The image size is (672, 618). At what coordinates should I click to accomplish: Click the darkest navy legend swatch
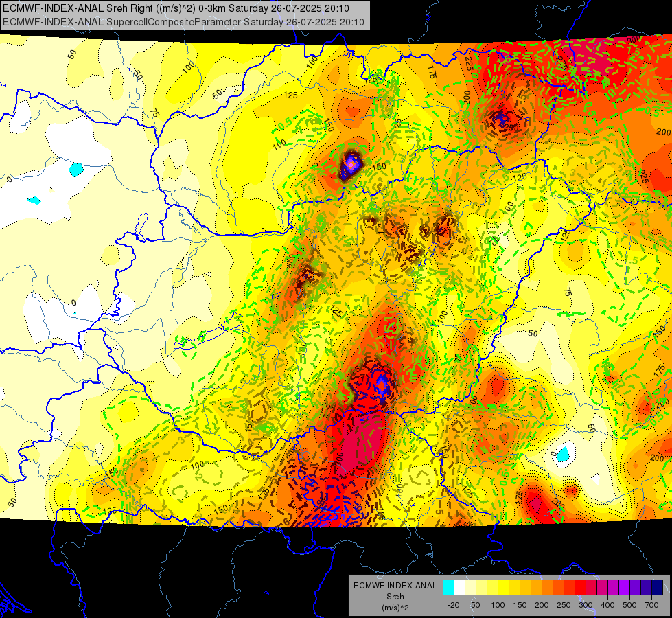[x=658, y=587]
